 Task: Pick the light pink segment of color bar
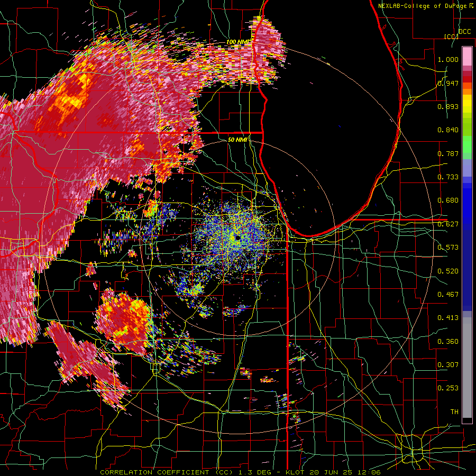click(x=467, y=56)
